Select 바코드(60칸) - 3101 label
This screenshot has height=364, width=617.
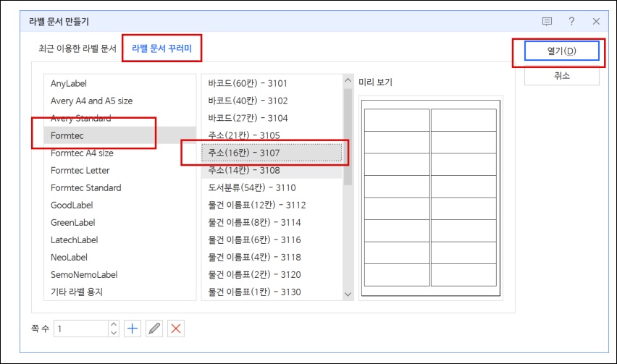pyautogui.click(x=272, y=83)
